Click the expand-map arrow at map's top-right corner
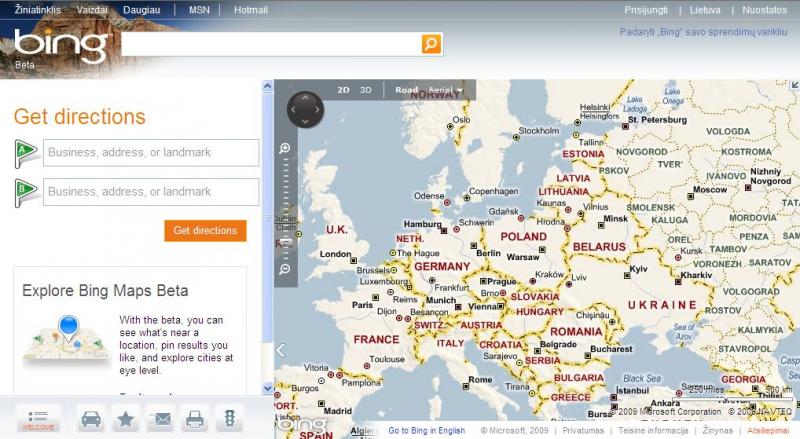 pos(794,85)
